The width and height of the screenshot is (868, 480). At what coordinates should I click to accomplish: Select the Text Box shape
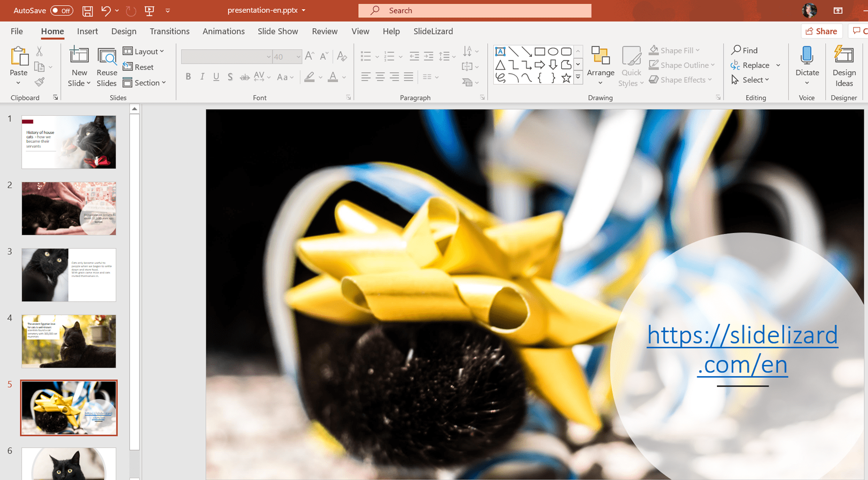pos(500,51)
